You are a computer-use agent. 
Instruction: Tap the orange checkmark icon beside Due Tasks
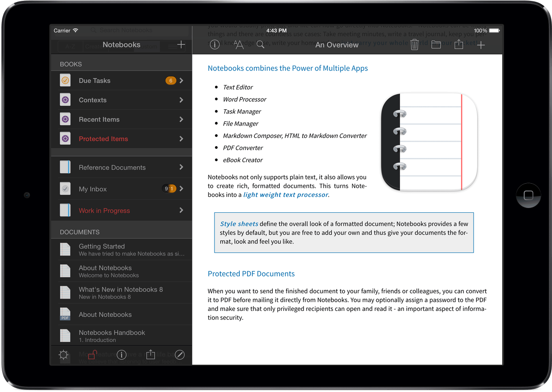tap(65, 81)
